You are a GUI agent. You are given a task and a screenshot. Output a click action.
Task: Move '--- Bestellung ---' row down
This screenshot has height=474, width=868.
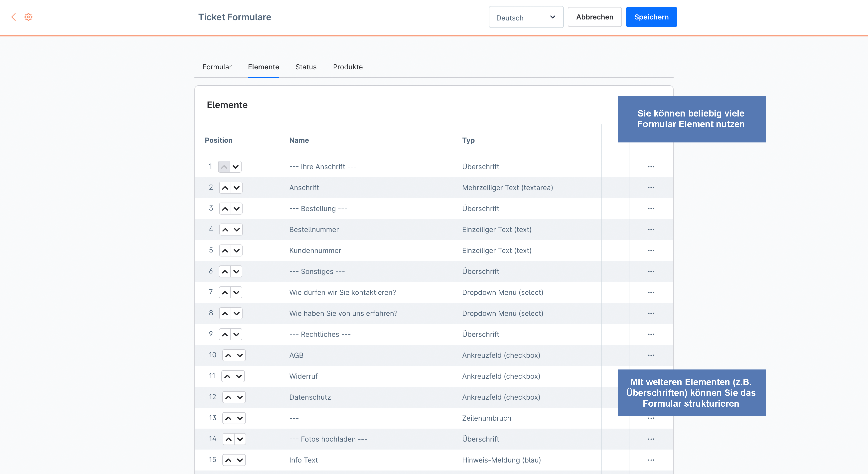pyautogui.click(x=237, y=209)
